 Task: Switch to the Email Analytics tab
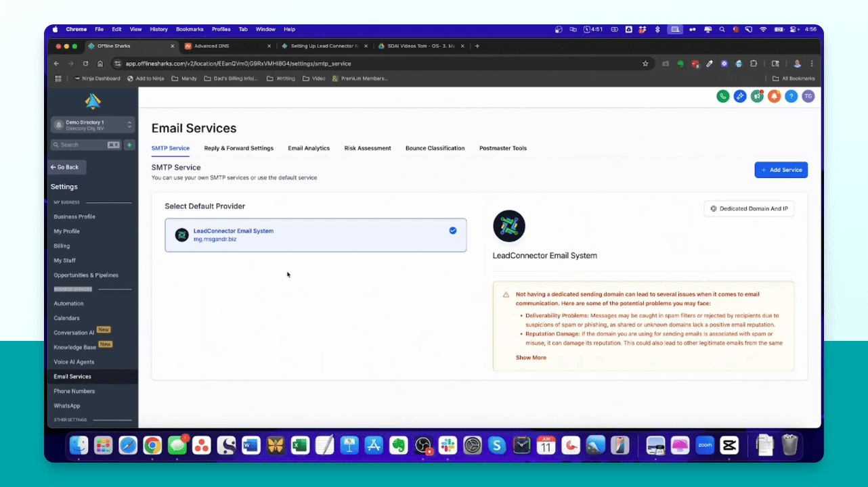pos(309,148)
